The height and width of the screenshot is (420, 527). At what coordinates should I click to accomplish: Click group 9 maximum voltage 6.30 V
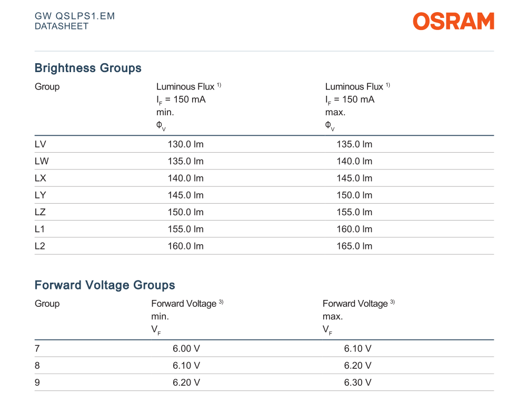click(x=357, y=382)
